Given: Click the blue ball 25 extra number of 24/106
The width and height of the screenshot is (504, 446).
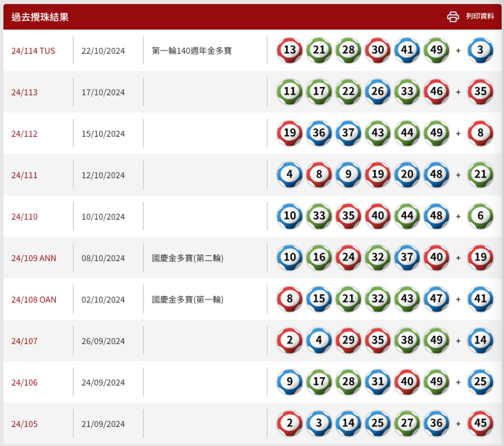Looking at the screenshot, I should [x=480, y=382].
